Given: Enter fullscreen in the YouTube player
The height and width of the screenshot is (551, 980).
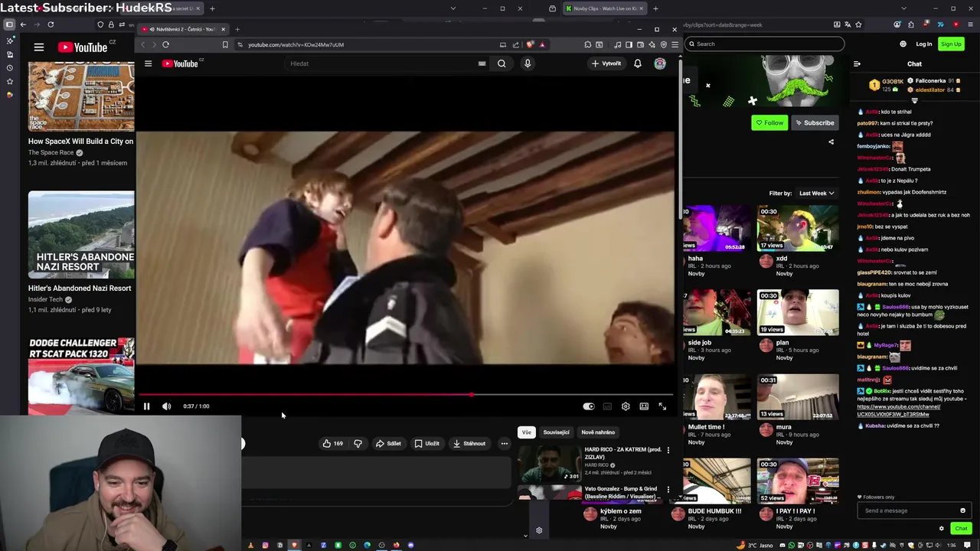Looking at the screenshot, I should [662, 406].
